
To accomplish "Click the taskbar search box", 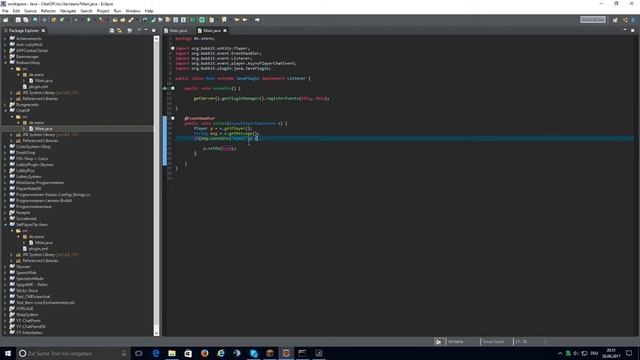I will 73,353.
